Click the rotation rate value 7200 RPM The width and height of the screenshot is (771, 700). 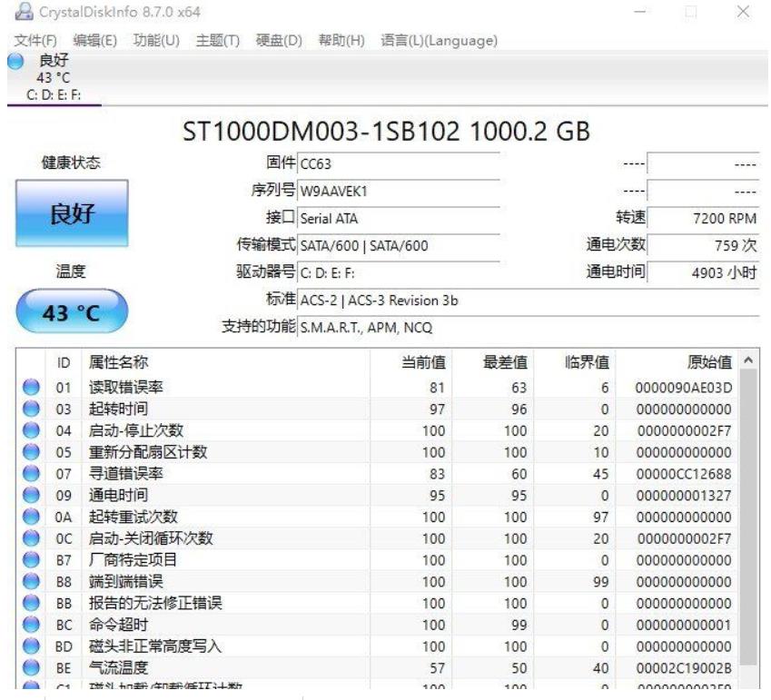point(703,218)
